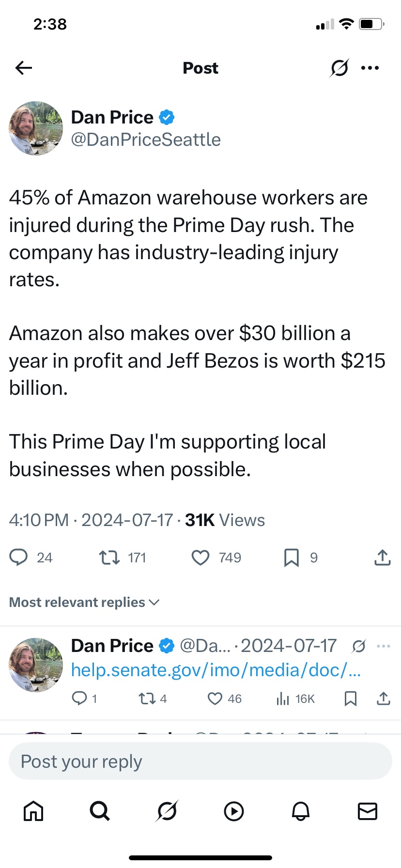Expand the Most relevant replies sorter
The image size is (401, 868).
[84, 602]
